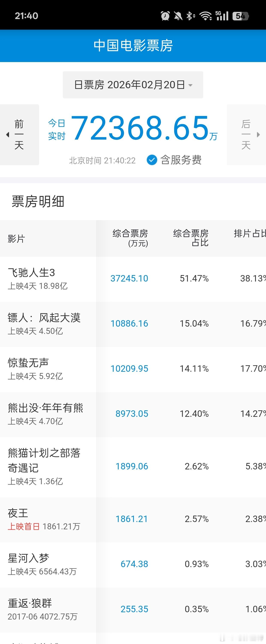Tap the dropdown arrow after 2026年02月20日
266x644 pixels.
(191, 85)
